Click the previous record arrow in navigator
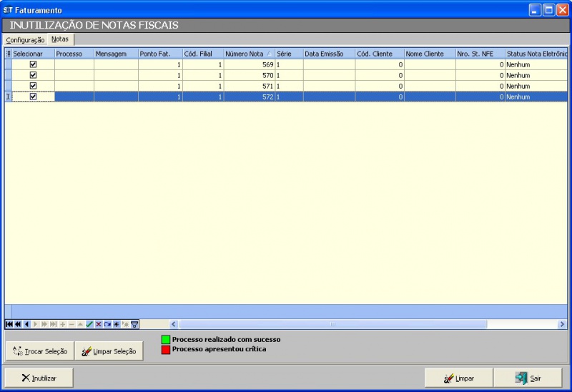The height and width of the screenshot is (392, 572). coord(27,324)
